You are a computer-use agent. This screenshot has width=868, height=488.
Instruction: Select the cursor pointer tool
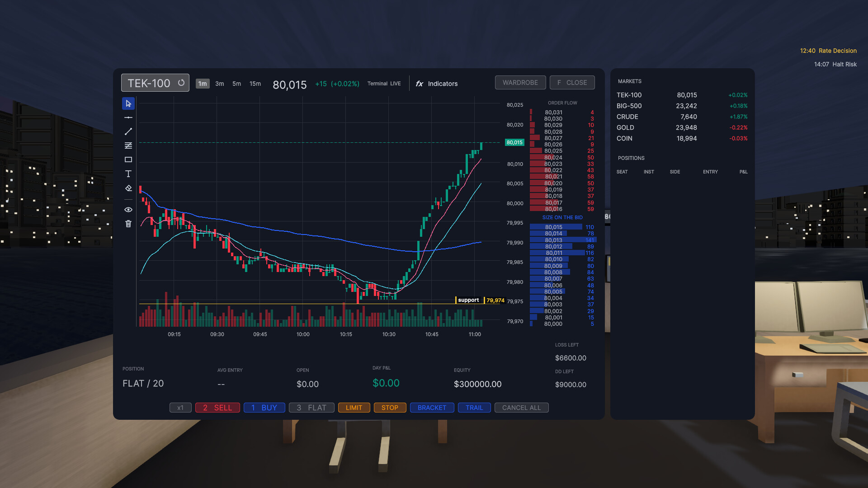tap(128, 103)
